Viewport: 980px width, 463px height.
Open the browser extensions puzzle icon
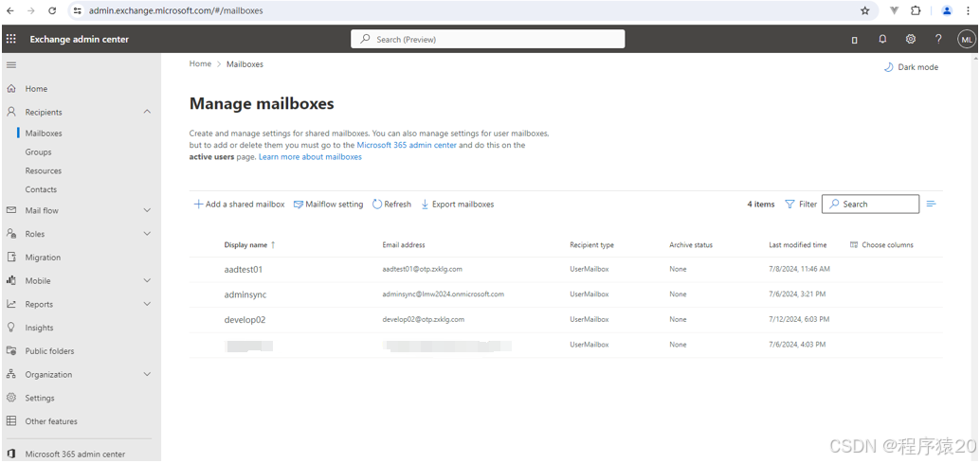[x=916, y=10]
